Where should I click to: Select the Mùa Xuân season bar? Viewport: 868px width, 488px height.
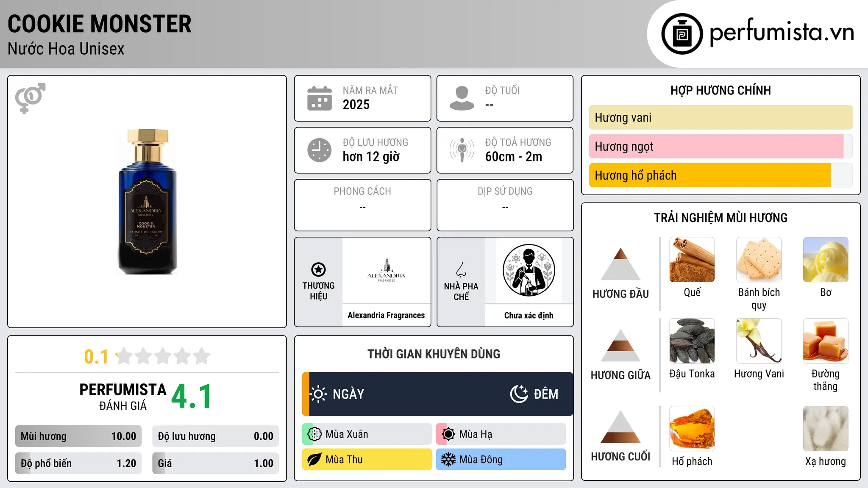tap(367, 434)
